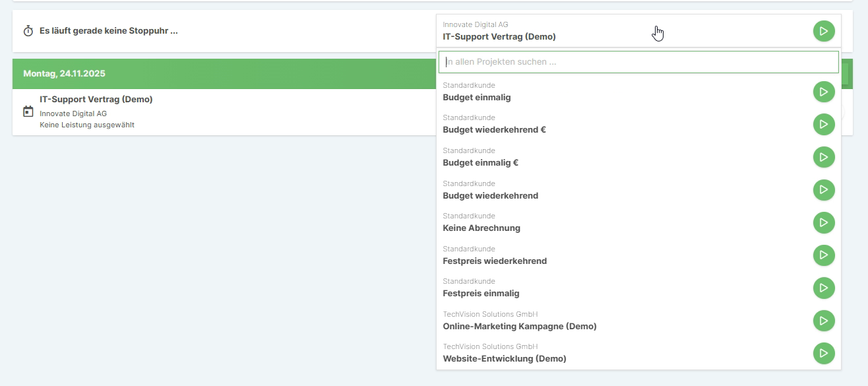Screen dimensions: 868x386
Task: Start stopwatch for Online-Marketing Kampagne (Demo)
Action: coord(824,321)
